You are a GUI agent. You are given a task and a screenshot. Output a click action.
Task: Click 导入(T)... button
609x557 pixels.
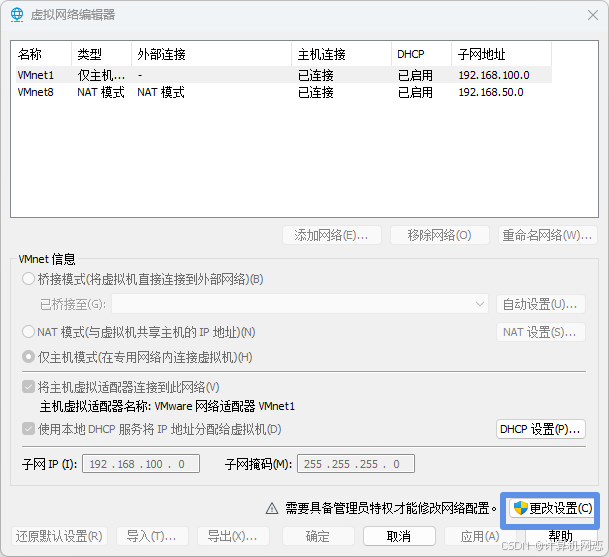[152, 536]
